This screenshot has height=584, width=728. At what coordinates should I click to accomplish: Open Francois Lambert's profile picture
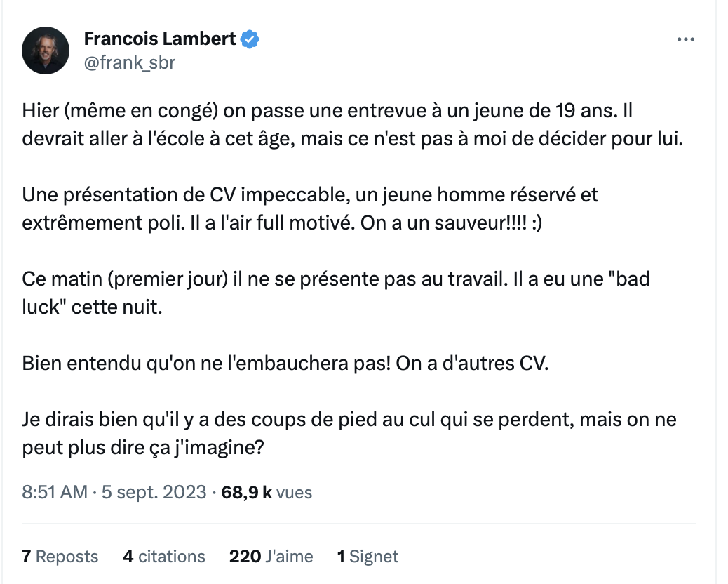point(46,50)
